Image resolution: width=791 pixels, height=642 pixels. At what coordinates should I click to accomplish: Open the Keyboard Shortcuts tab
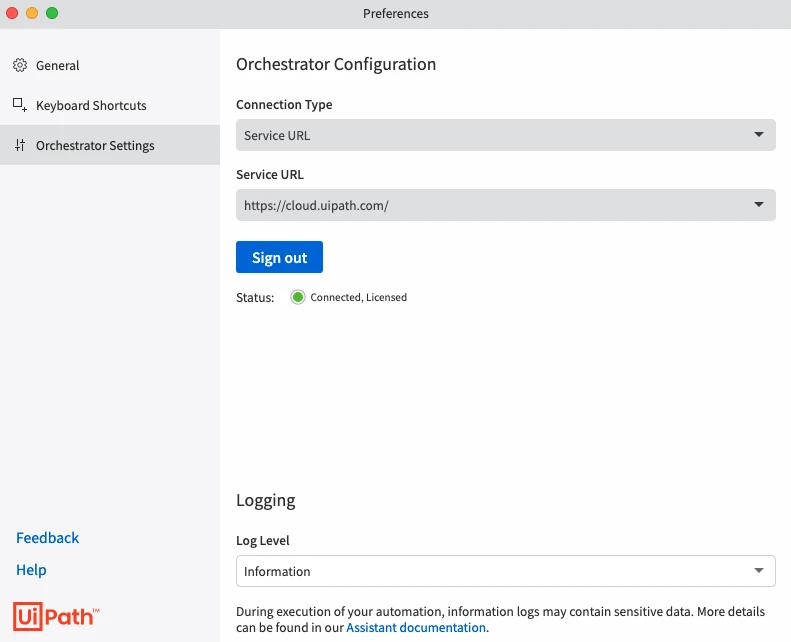pos(110,105)
